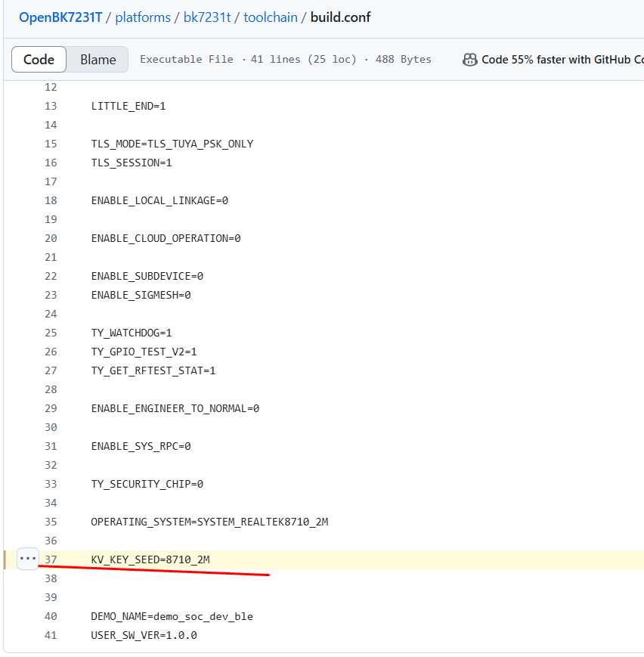Open the OpenBK7231T repository link
Screen dimensions: 644x657
60,17
